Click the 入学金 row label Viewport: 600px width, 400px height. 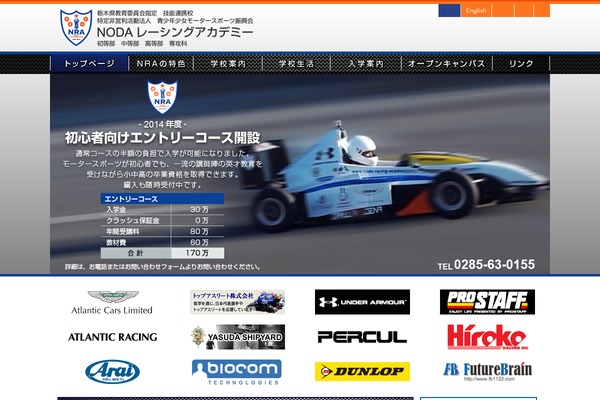click(x=116, y=209)
